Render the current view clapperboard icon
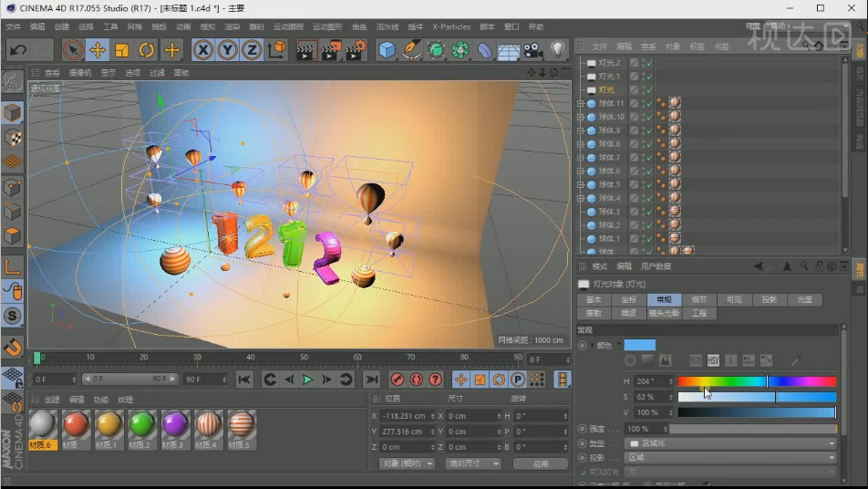 tap(305, 50)
